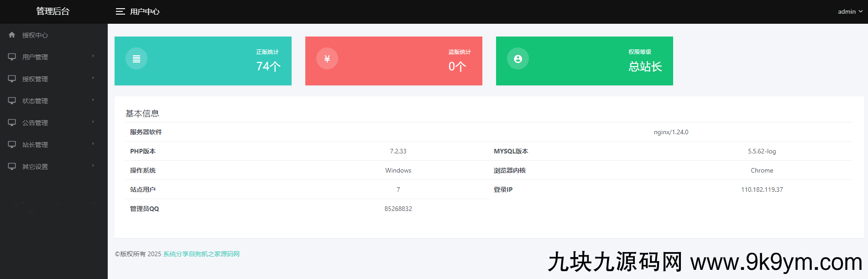The image size is (868, 279).
Task: Click the user icon on 权限等级 card
Action: pyautogui.click(x=518, y=58)
